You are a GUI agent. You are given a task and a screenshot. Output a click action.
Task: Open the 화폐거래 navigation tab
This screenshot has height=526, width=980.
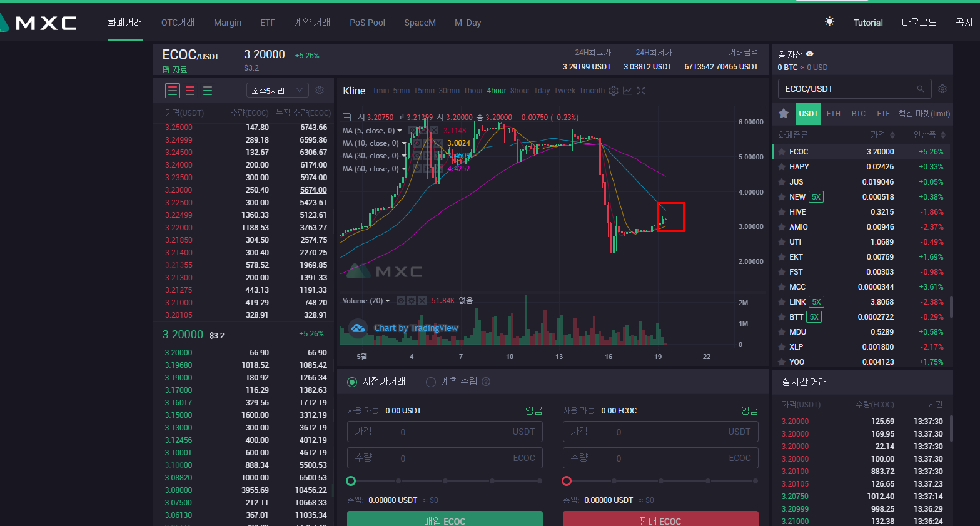[x=125, y=23]
